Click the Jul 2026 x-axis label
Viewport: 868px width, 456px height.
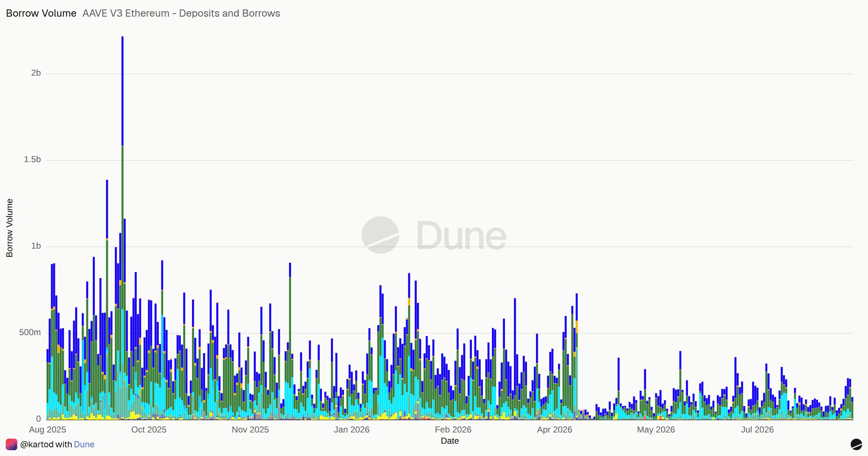coord(757,430)
